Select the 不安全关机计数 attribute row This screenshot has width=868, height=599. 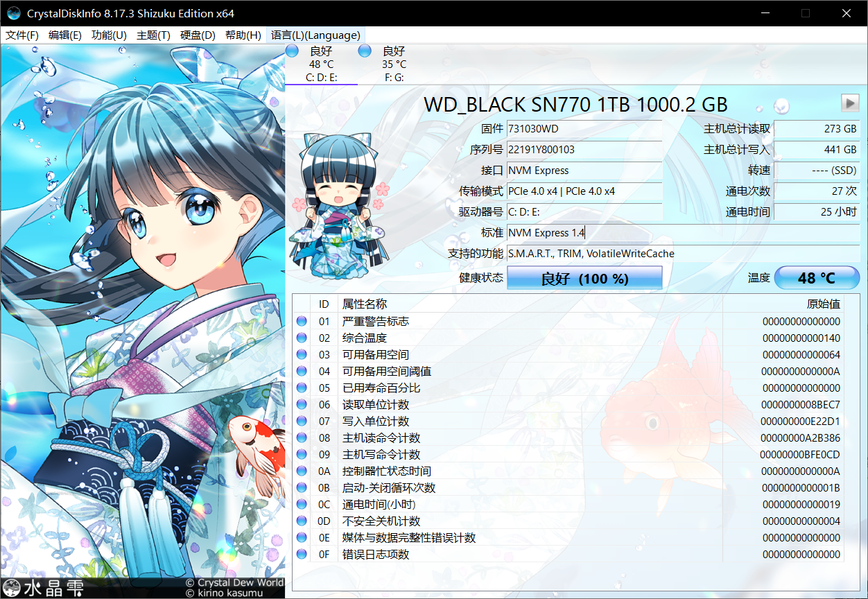point(568,521)
